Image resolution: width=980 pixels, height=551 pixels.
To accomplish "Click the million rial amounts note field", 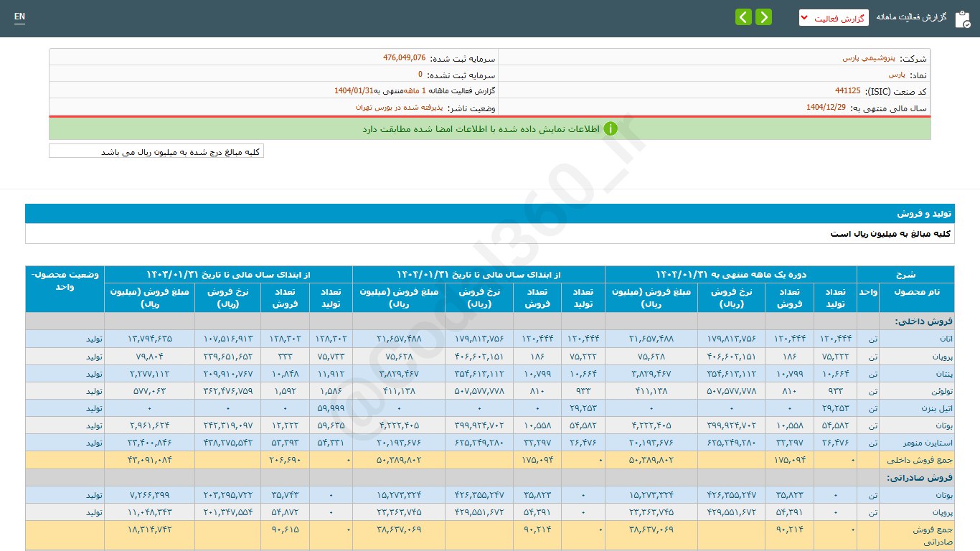I will click(156, 151).
